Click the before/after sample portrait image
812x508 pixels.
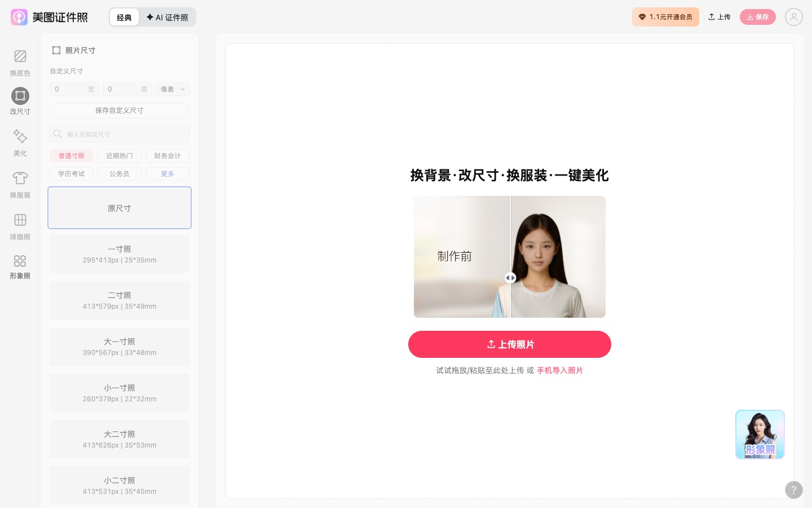coord(510,257)
